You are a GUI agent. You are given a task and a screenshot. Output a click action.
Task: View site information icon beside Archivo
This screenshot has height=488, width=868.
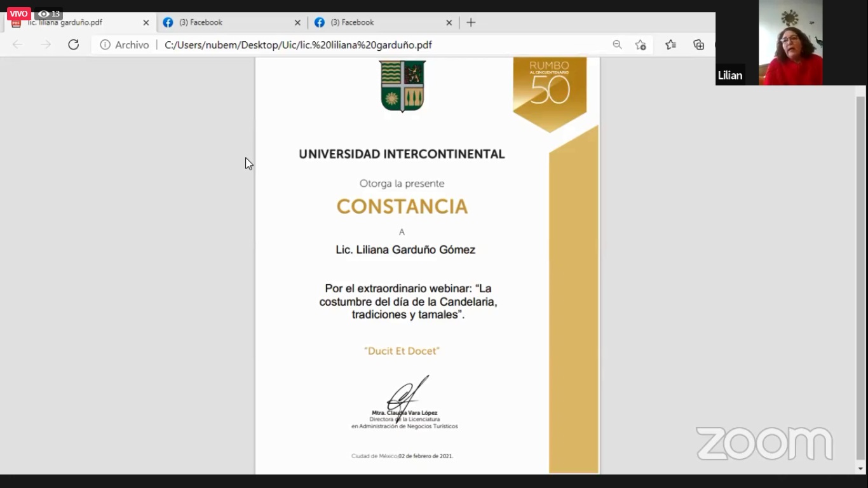coord(105,45)
